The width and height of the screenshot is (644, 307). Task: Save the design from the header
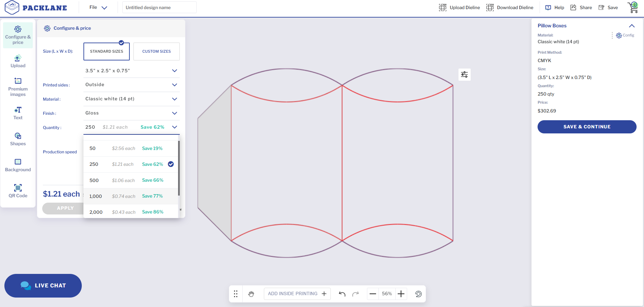(x=608, y=7)
